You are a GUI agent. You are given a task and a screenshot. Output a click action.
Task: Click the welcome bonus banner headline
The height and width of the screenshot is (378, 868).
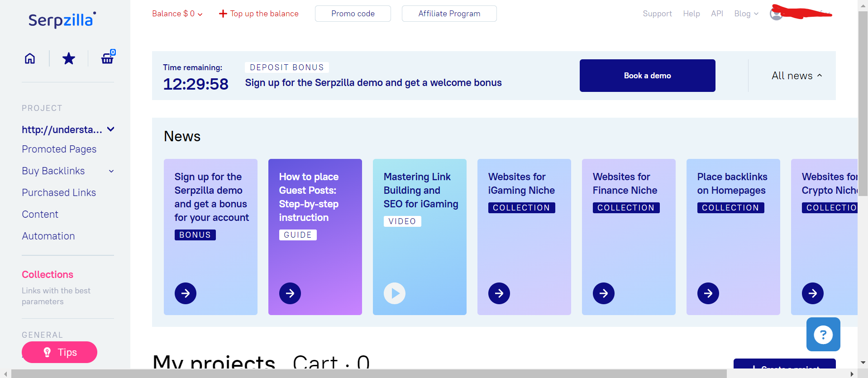[x=373, y=83]
